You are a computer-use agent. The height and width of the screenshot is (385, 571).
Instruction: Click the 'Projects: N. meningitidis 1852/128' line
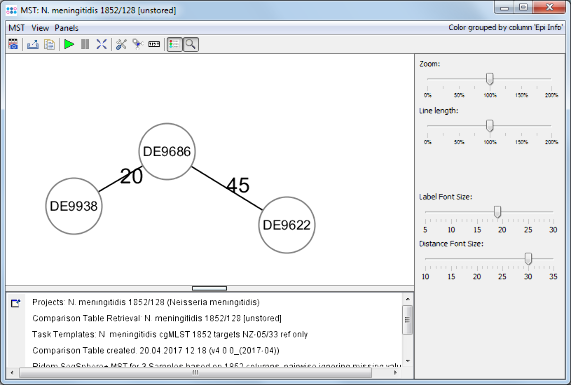[x=146, y=302]
